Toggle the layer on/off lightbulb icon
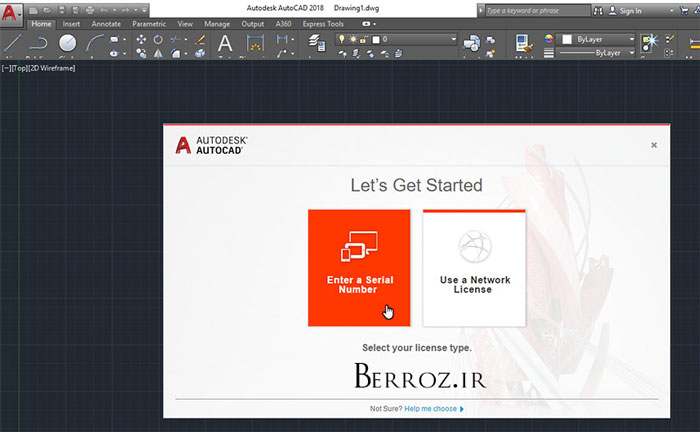Screen dimensions: 700x432 pyautogui.click(x=342, y=39)
